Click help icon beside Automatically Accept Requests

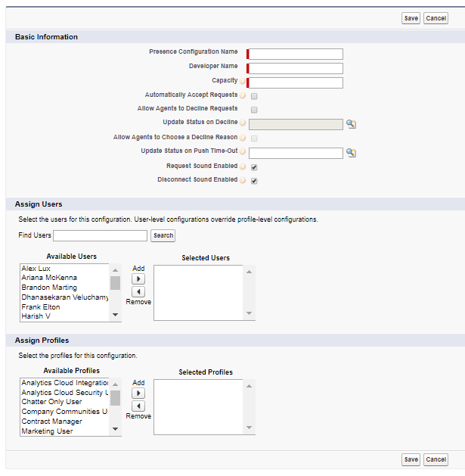[x=243, y=95]
